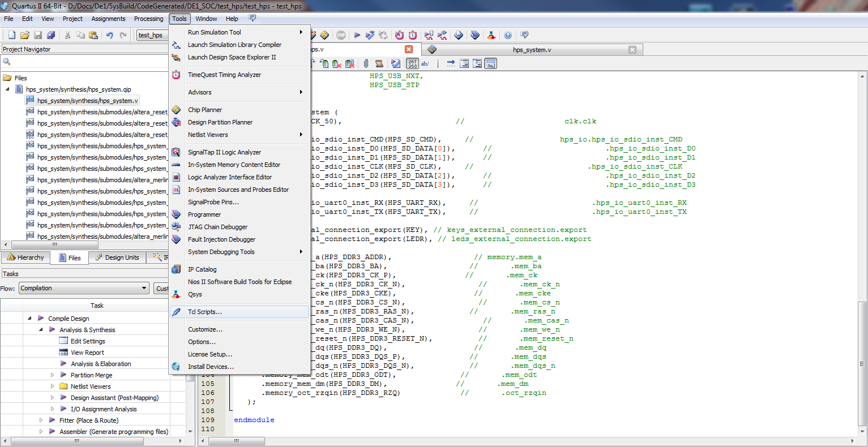The height and width of the screenshot is (447, 868).
Task: Click the New File toolbar icon
Action: click(x=11, y=35)
